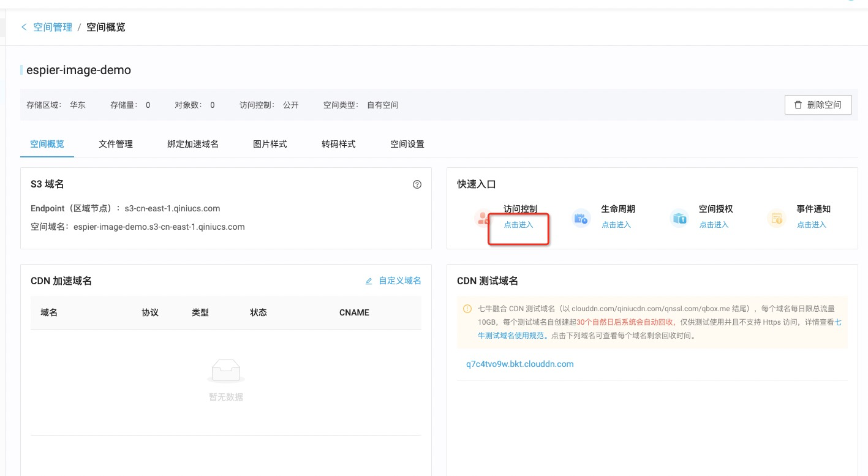Click 点击进入 under 访问控制
Screen dimensions: 868x476
[518, 225]
